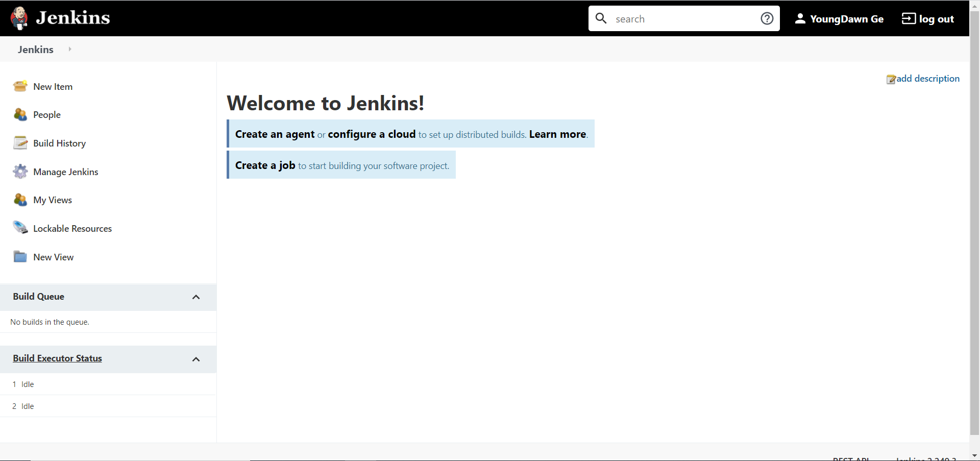The height and width of the screenshot is (461, 980).
Task: Click the New View folder icon
Action: click(x=20, y=256)
